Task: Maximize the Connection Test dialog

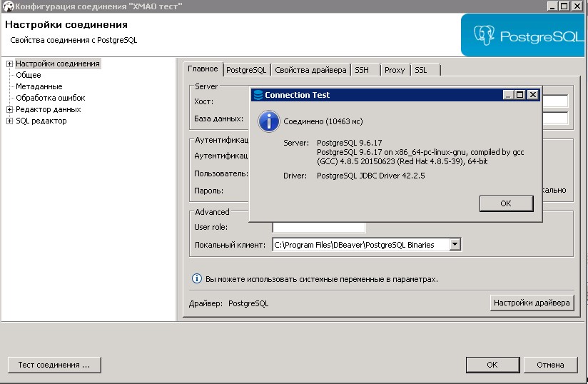Action: (519, 94)
